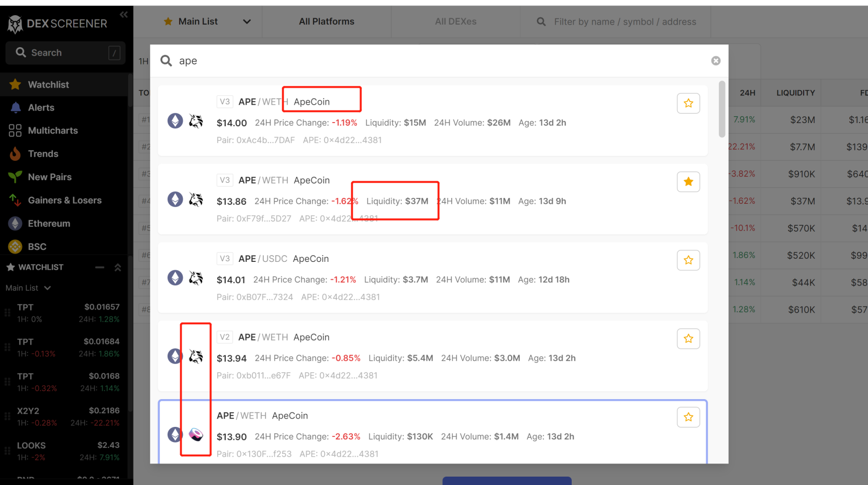Click the Watchlist star icon in sidebar

(x=15, y=84)
